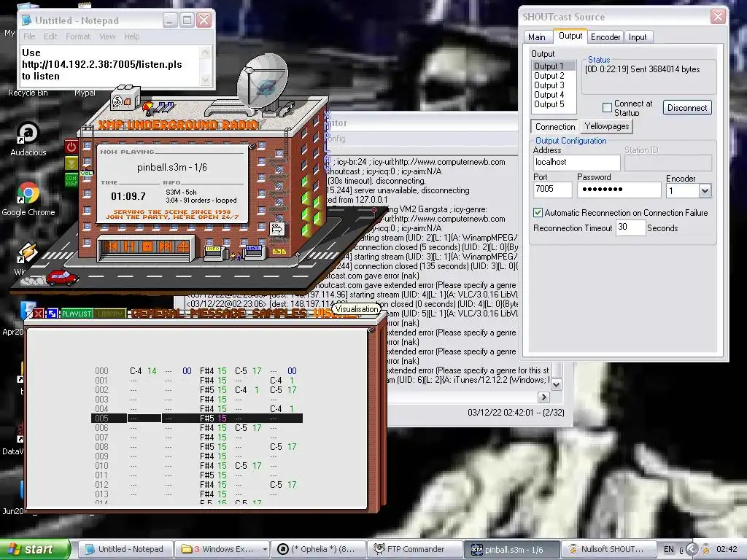Click the pinball.s3m track title

172,167
